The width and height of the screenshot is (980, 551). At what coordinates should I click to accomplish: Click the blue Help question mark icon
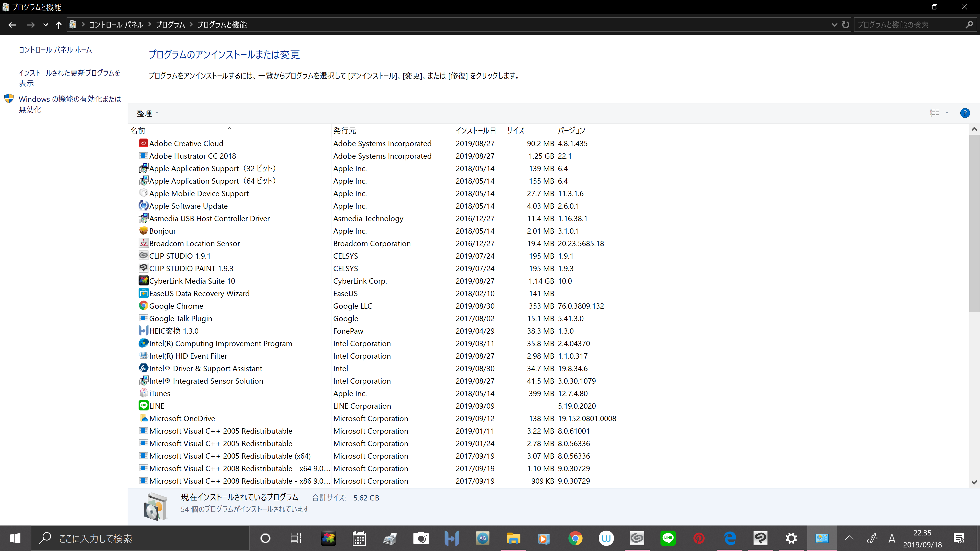click(x=965, y=113)
